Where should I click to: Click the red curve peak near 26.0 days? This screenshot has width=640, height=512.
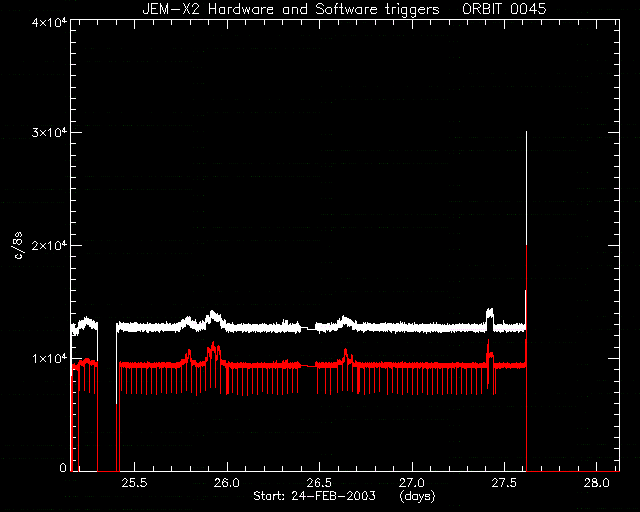tap(213, 345)
